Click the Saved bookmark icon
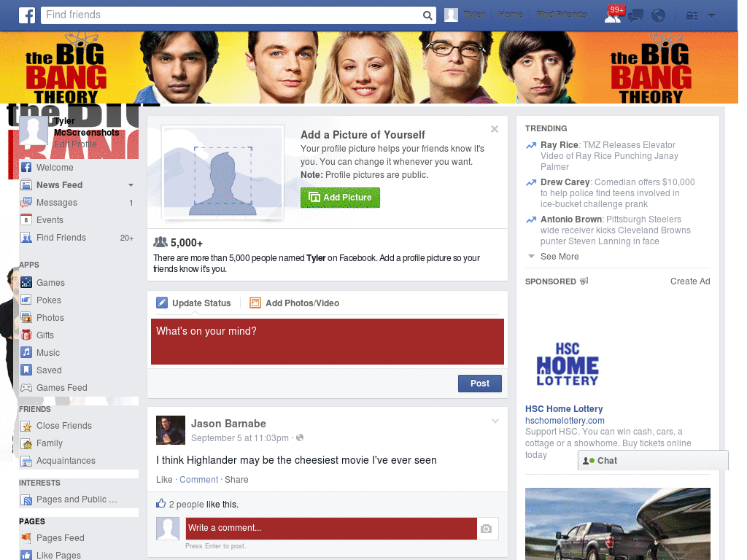747x560 pixels. tap(27, 370)
